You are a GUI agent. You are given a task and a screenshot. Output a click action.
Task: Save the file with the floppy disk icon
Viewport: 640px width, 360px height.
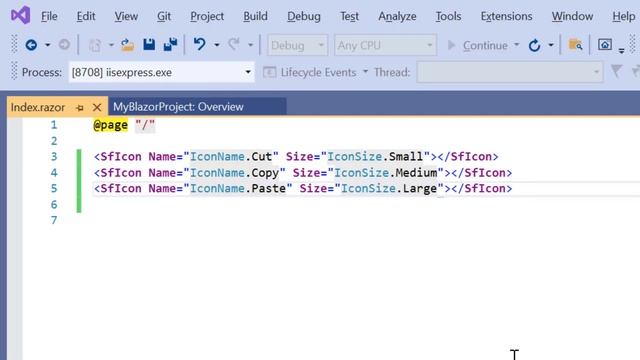pyautogui.click(x=149, y=44)
